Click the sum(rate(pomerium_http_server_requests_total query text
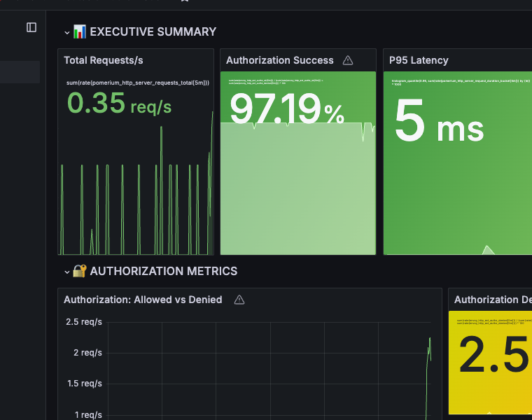The width and height of the screenshot is (532, 420). (138, 83)
